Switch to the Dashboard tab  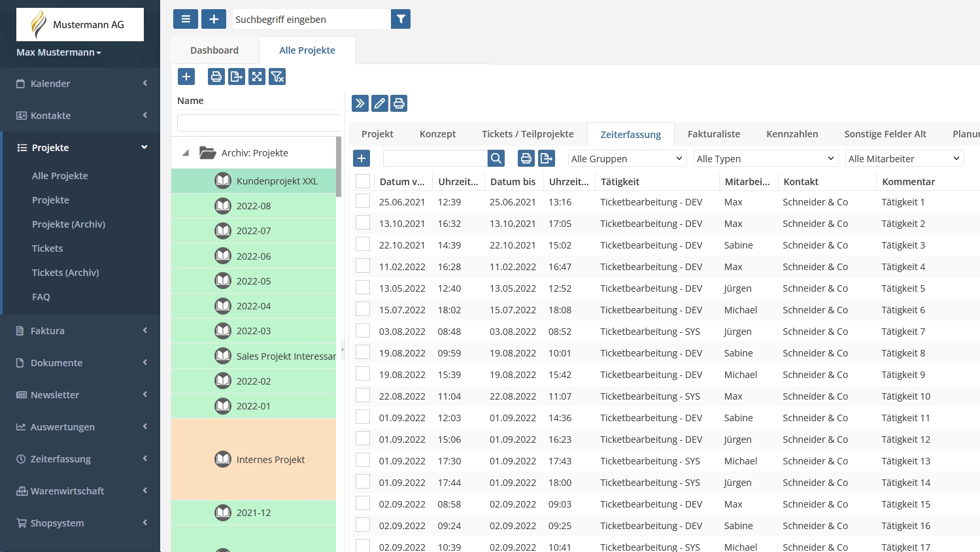tap(214, 50)
